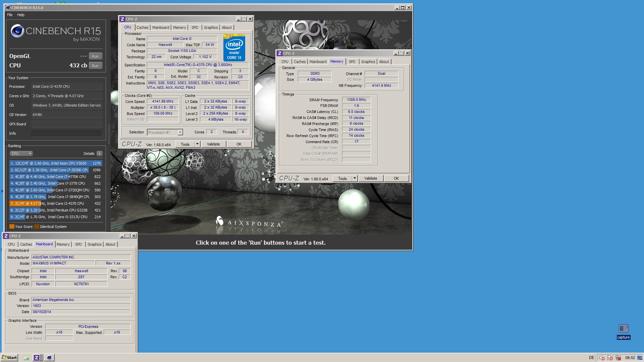The height and width of the screenshot is (362, 644).
Task: Click the brown Identical System legend swatch
Action: [x=37, y=227]
